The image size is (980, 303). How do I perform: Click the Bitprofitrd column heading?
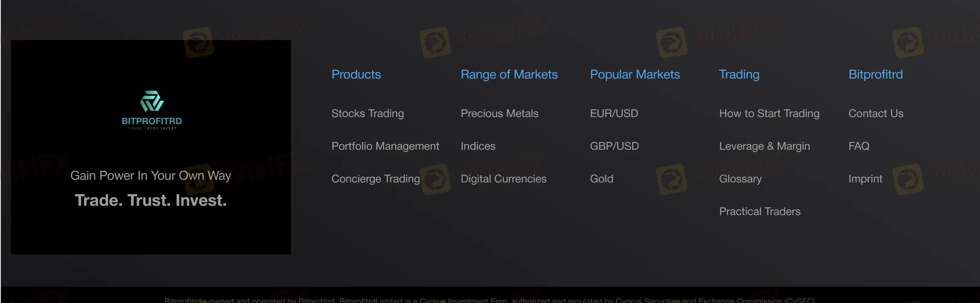[875, 74]
